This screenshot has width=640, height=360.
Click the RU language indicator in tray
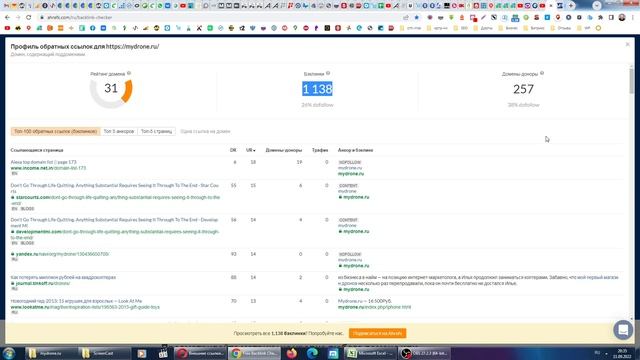(x=597, y=353)
